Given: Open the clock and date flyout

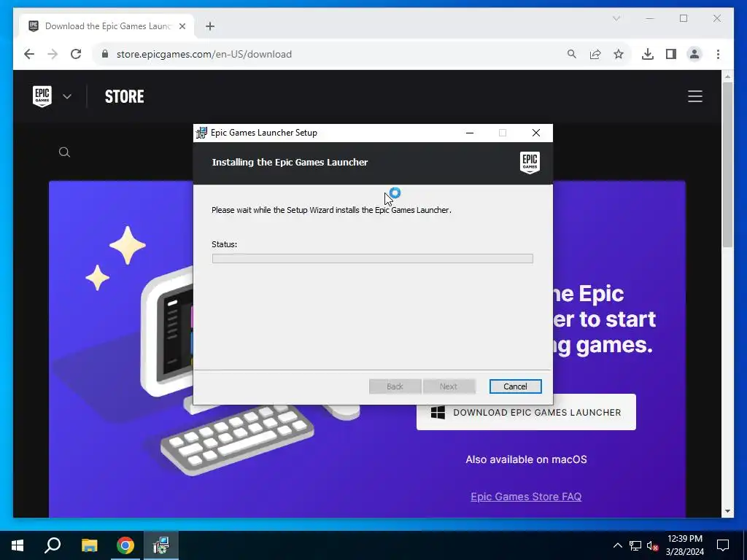Looking at the screenshot, I should 684,545.
